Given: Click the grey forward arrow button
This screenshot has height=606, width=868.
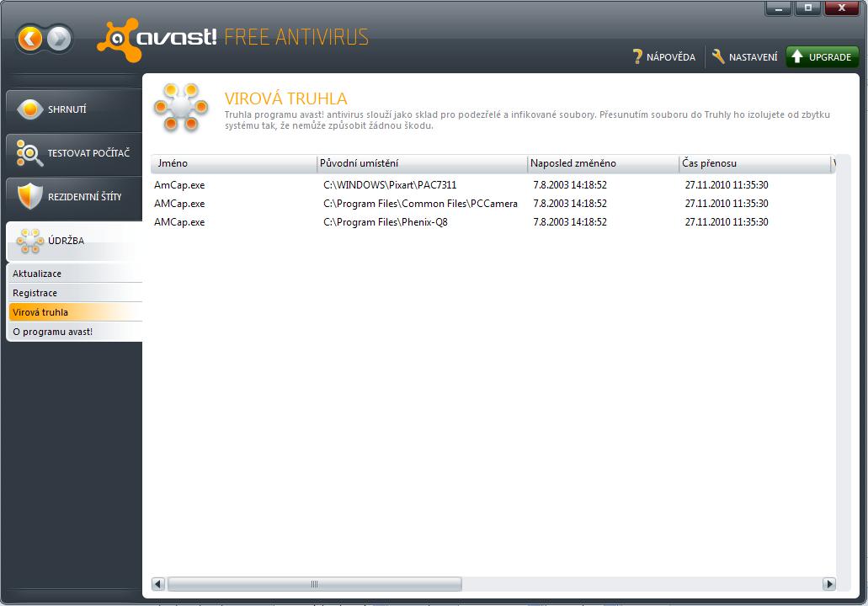Looking at the screenshot, I should tap(58, 39).
